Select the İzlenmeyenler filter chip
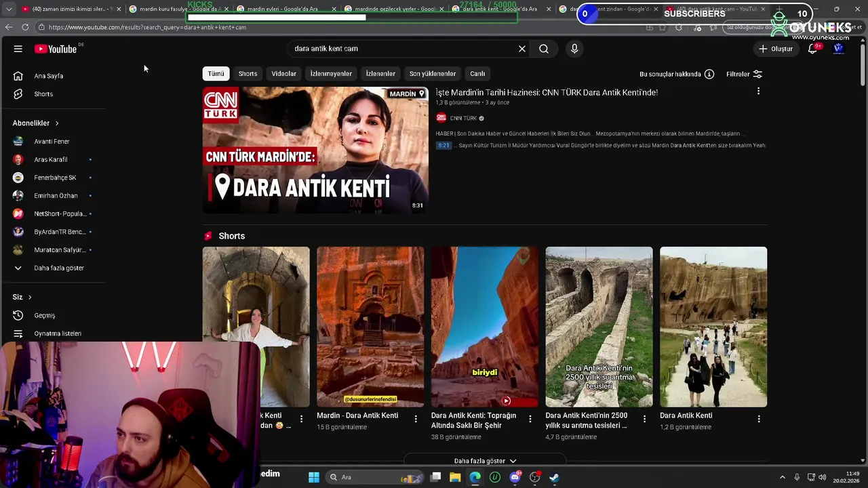Viewport: 868px width, 488px height. [331, 74]
